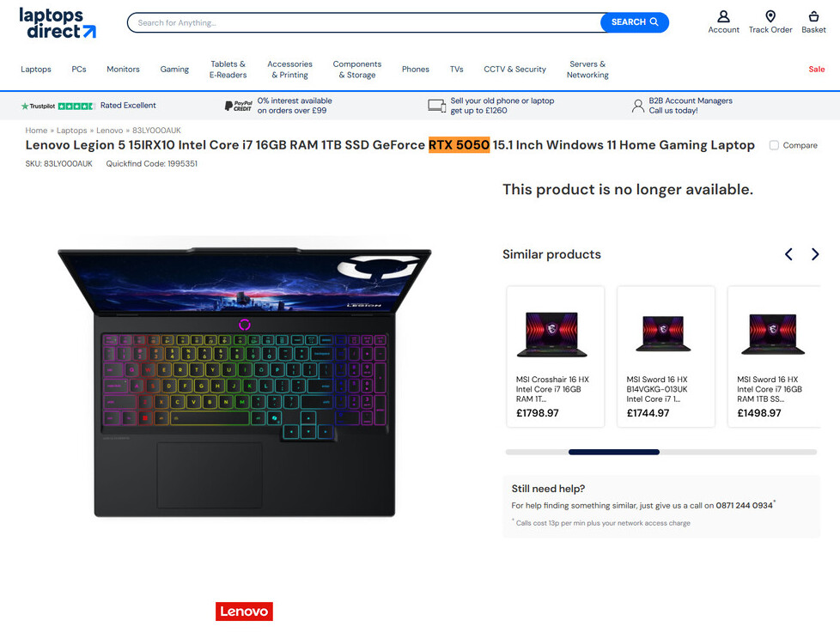Open the Components & Storage menu
The image size is (840, 633).
click(x=357, y=70)
